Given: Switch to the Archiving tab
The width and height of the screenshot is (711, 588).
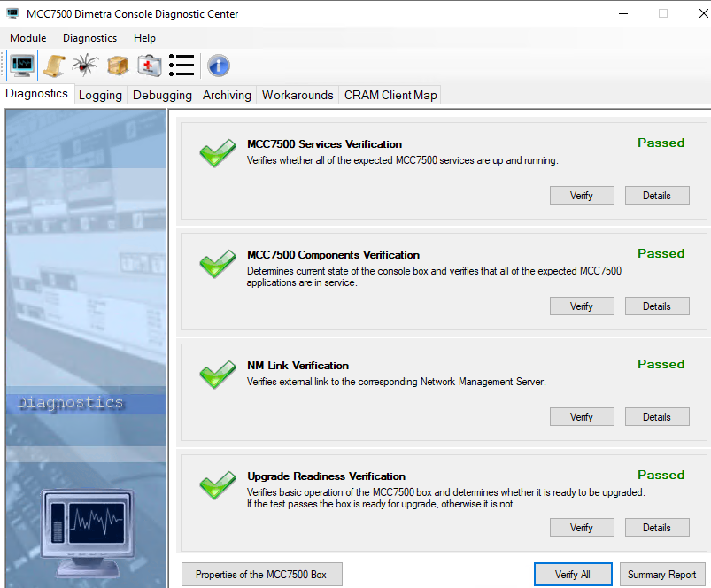Looking at the screenshot, I should tap(227, 96).
